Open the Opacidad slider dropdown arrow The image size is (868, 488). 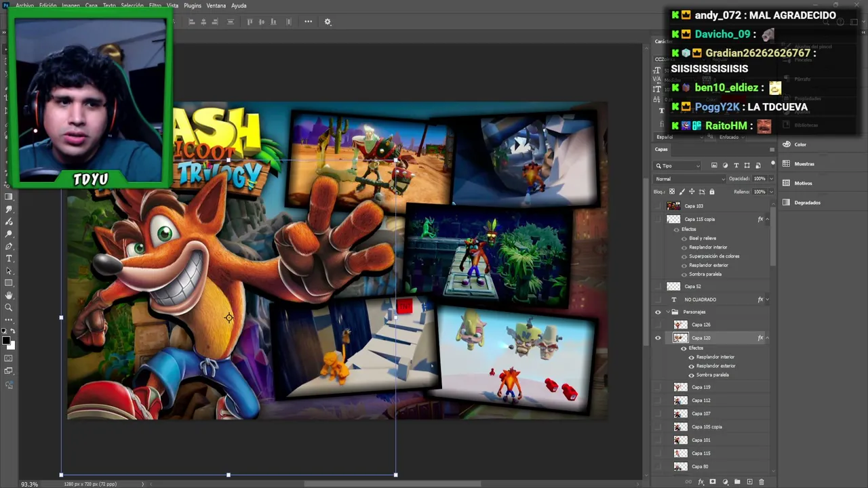coord(771,179)
